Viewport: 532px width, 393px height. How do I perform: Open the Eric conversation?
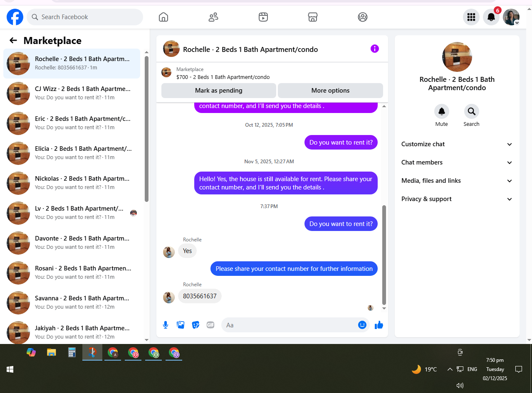pyautogui.click(x=72, y=123)
